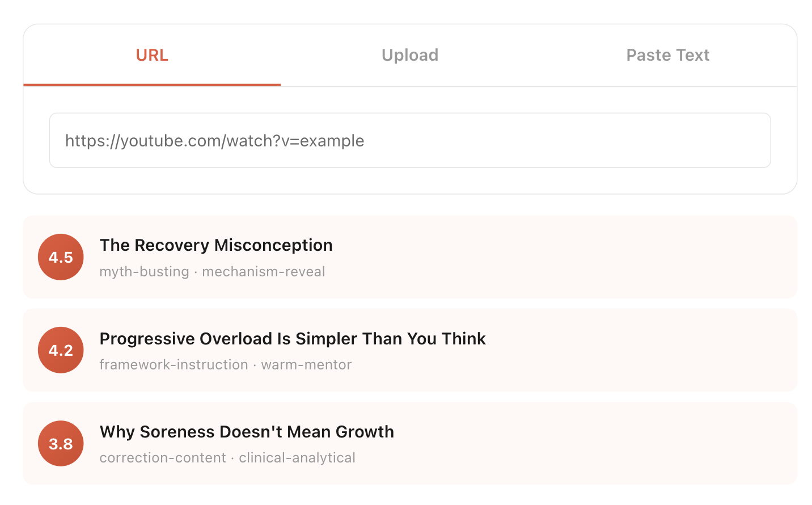Click the 4.2 score badge

tap(61, 350)
